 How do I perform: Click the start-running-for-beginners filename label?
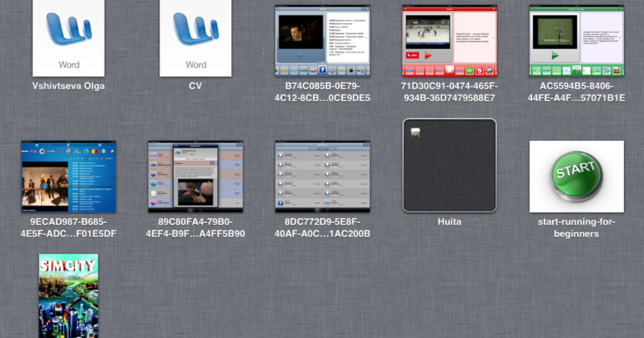coord(576,228)
